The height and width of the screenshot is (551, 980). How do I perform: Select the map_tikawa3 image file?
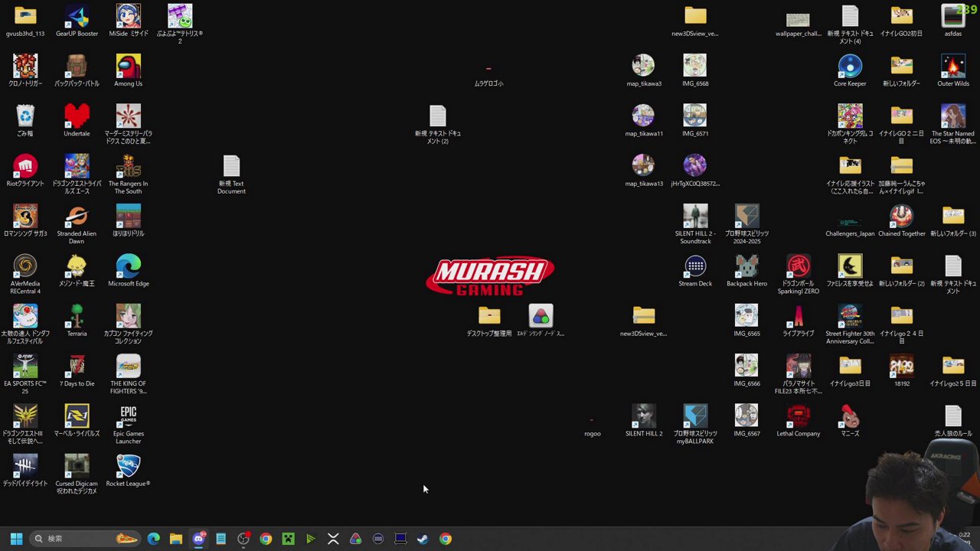click(x=643, y=67)
